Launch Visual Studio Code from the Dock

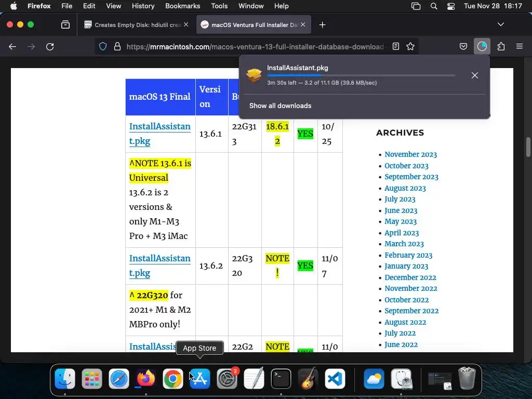335,378
